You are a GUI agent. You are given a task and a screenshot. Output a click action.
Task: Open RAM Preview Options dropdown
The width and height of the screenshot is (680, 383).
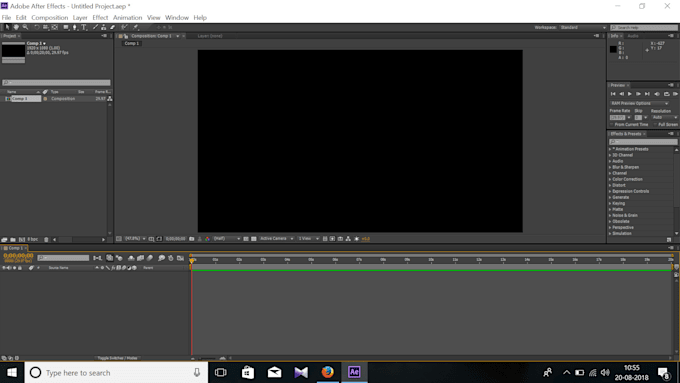pos(640,103)
